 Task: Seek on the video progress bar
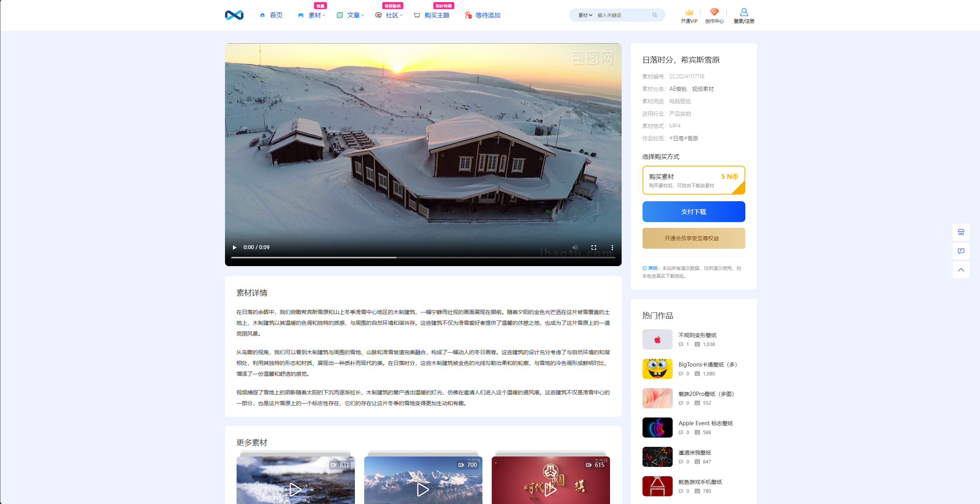pyautogui.click(x=423, y=257)
